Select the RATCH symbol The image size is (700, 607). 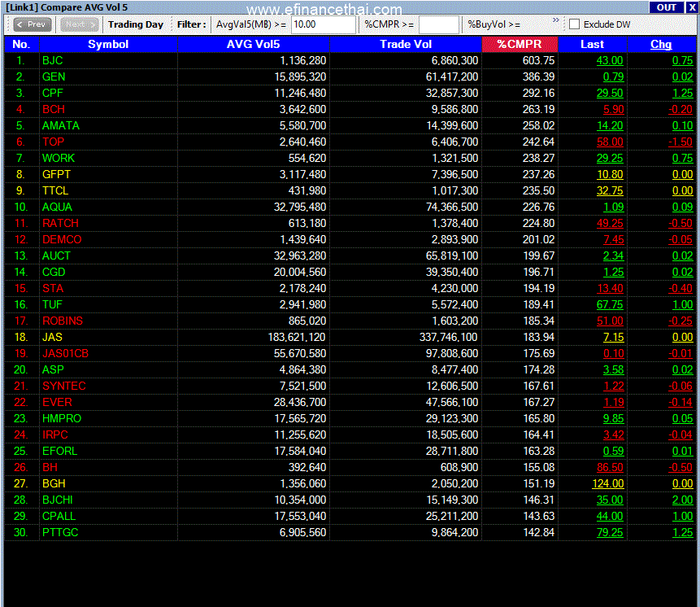point(60,223)
